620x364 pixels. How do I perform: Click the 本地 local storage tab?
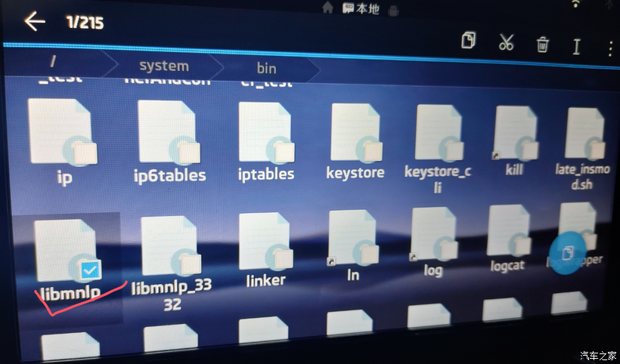pos(361,8)
